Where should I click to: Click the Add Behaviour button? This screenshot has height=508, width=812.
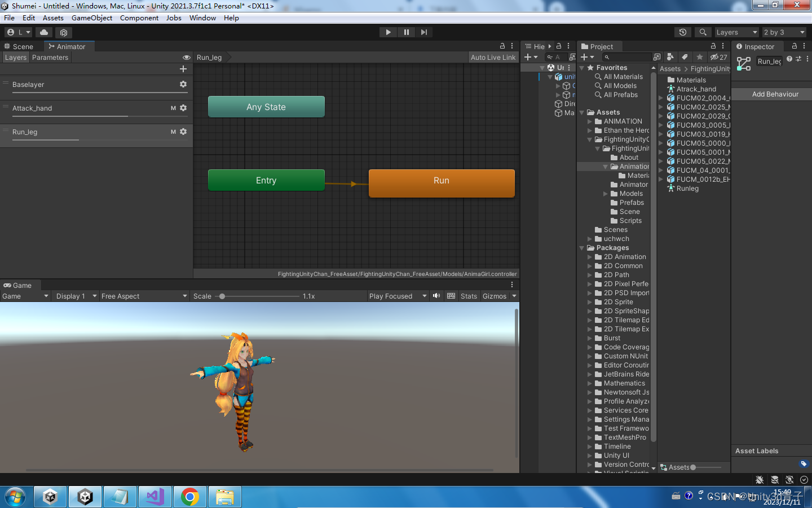pos(775,94)
